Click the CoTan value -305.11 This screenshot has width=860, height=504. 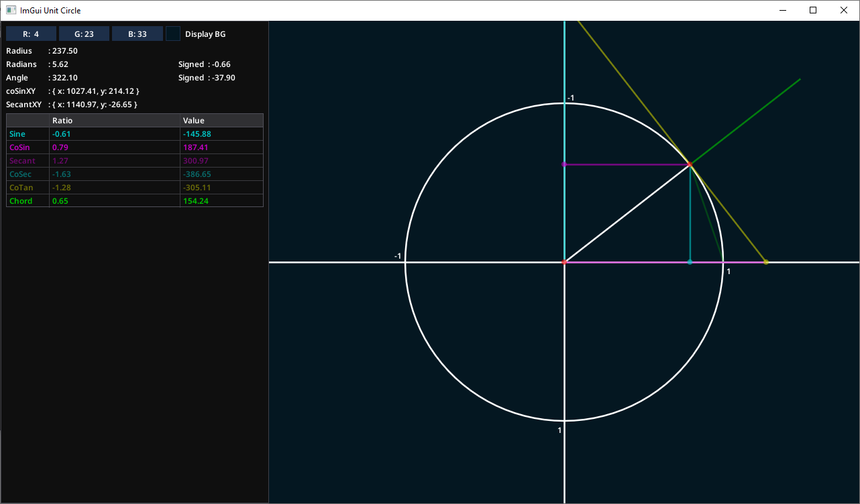pos(197,188)
